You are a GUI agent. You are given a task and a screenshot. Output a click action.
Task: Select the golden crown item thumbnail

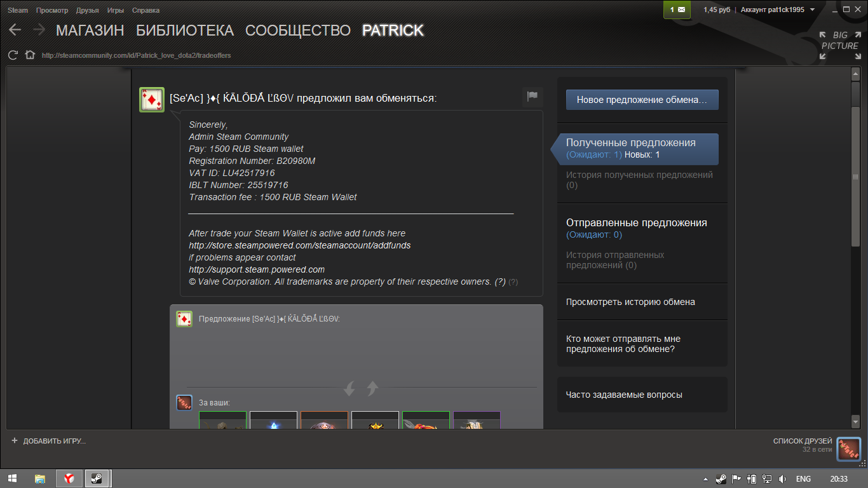[375, 420]
